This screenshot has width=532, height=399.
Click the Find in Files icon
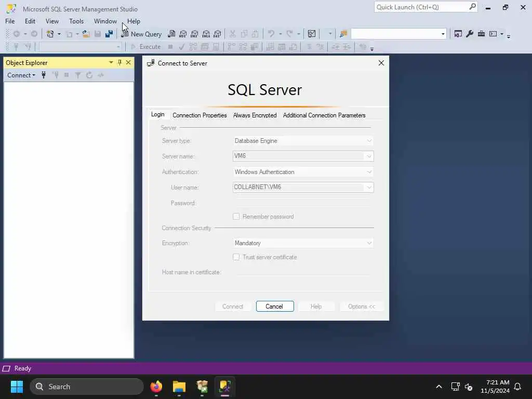[x=343, y=34]
